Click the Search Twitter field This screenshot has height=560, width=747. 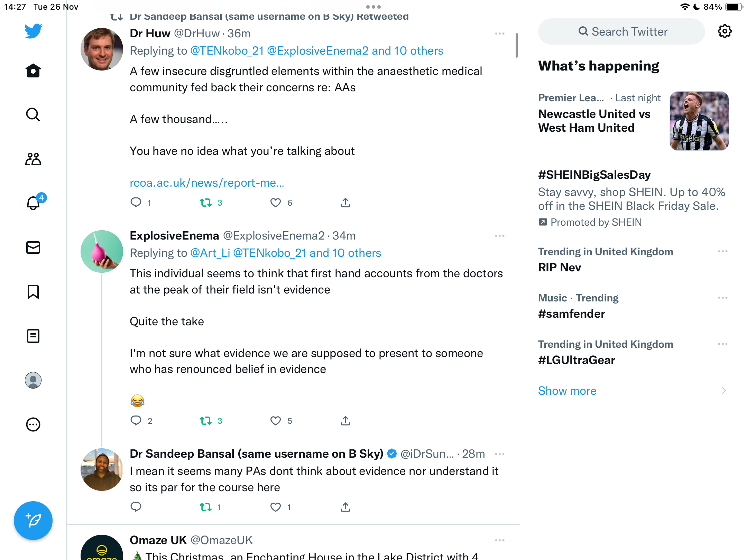[621, 31]
